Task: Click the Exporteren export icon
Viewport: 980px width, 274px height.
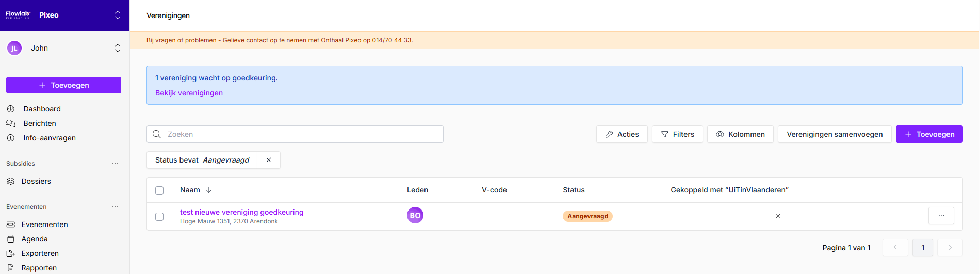Action: [11, 253]
